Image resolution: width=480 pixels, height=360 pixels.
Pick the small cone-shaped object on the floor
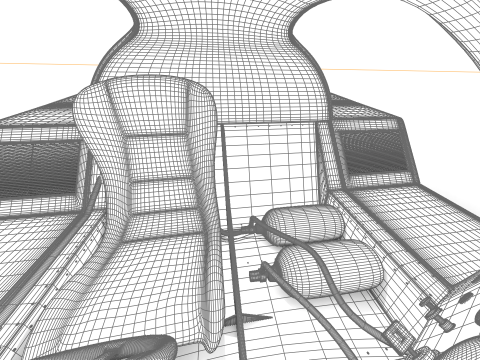(x=248, y=319)
